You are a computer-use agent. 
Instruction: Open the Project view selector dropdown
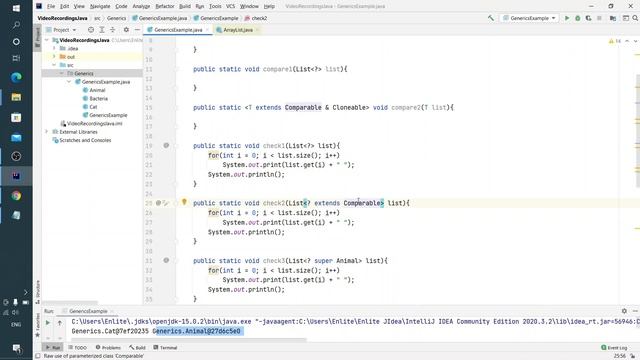[61, 30]
